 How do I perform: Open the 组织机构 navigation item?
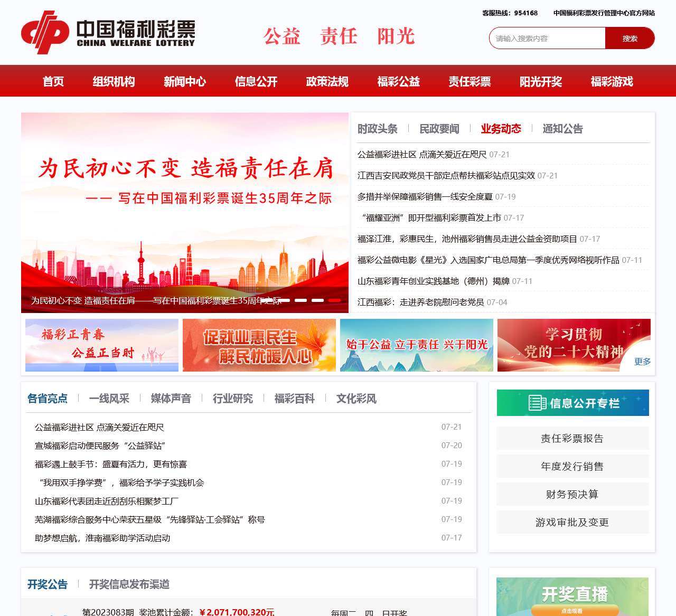114,81
